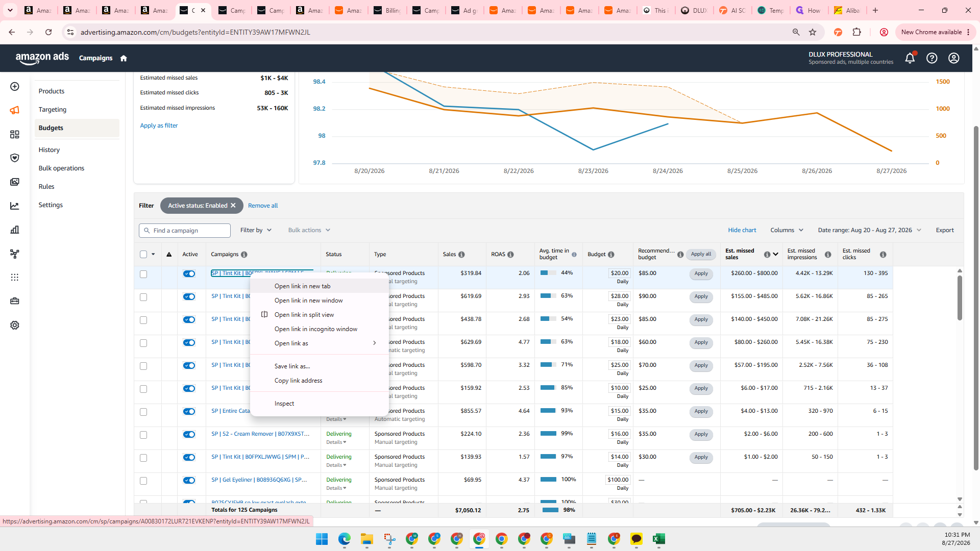
Task: Open the Filter by dropdown
Action: [256, 230]
